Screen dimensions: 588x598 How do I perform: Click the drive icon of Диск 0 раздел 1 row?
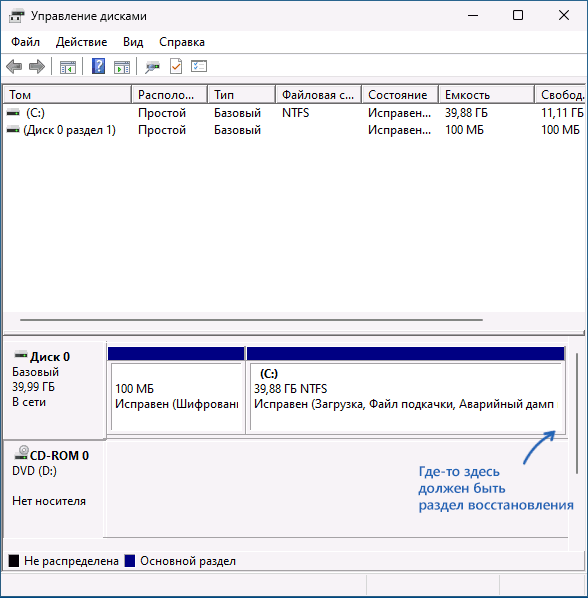click(13, 130)
